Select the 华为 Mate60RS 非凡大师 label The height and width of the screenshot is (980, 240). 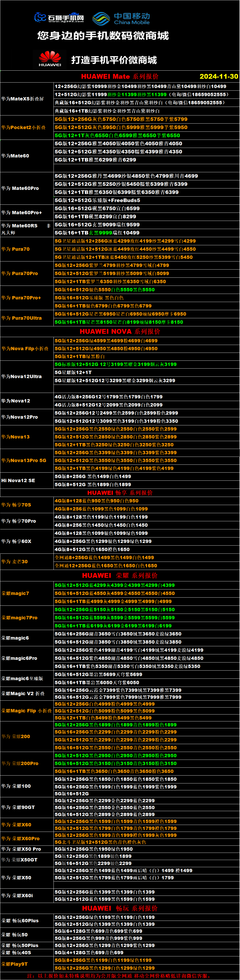(x=26, y=229)
